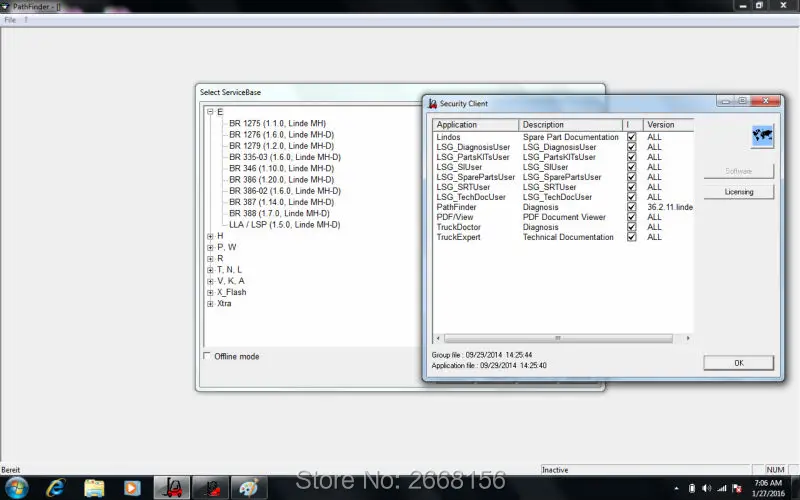The height and width of the screenshot is (500, 800).
Task: Select BR 1276 (1.6.0, Linde MH-D)
Action: tap(282, 134)
